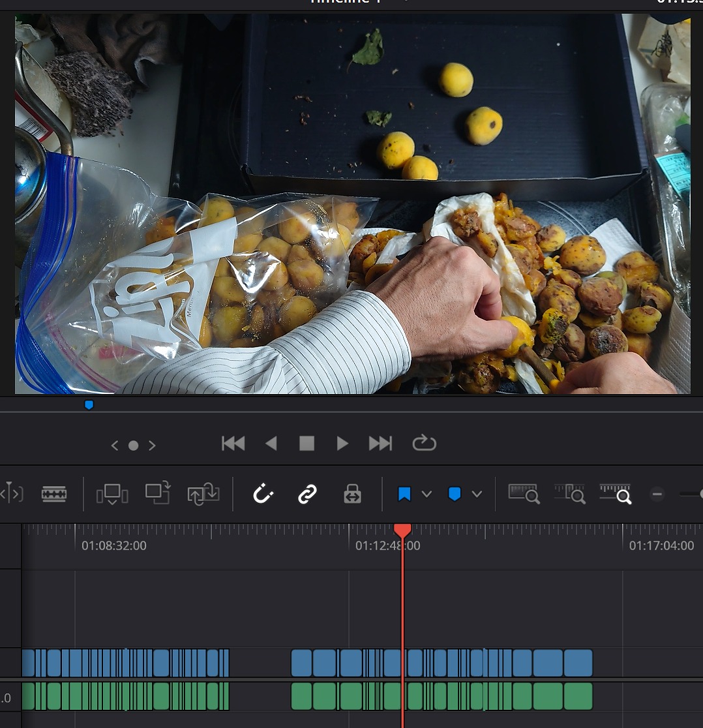This screenshot has height=728, width=703.
Task: Toggle Linked Selection chain icon
Action: [307, 494]
